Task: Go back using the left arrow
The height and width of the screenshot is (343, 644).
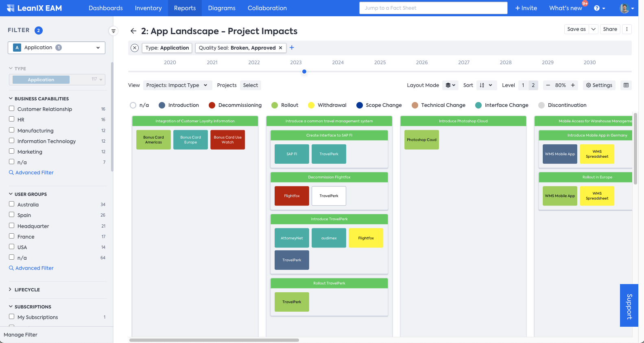Action: pos(133,31)
